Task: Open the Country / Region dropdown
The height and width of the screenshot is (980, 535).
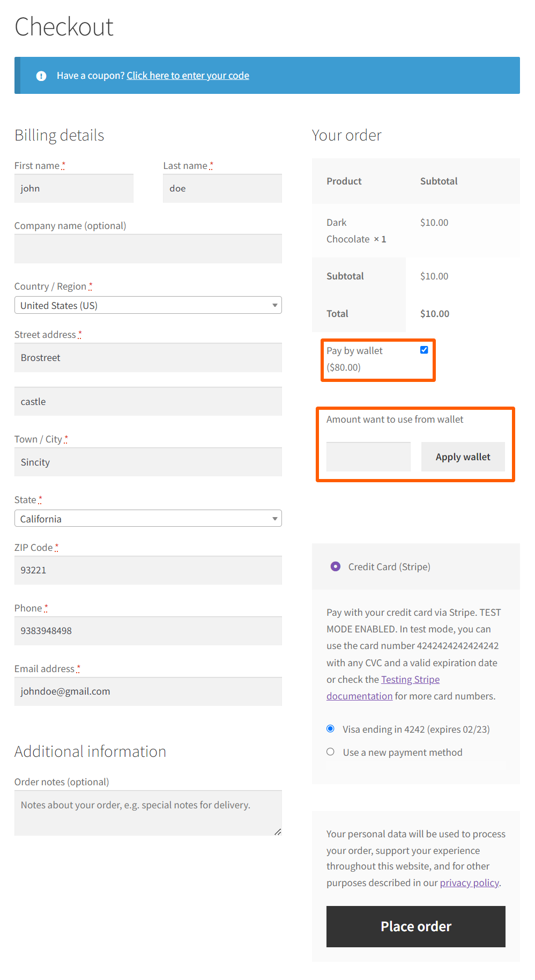Action: (148, 305)
